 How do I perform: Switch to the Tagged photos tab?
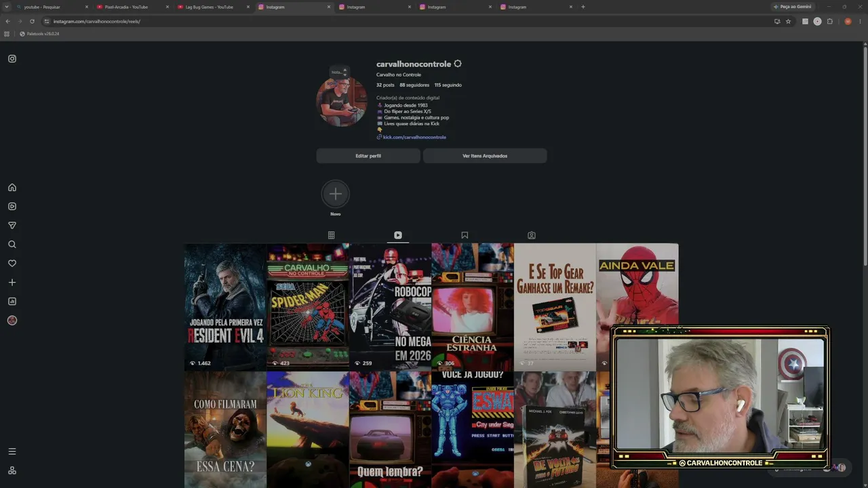(x=532, y=235)
